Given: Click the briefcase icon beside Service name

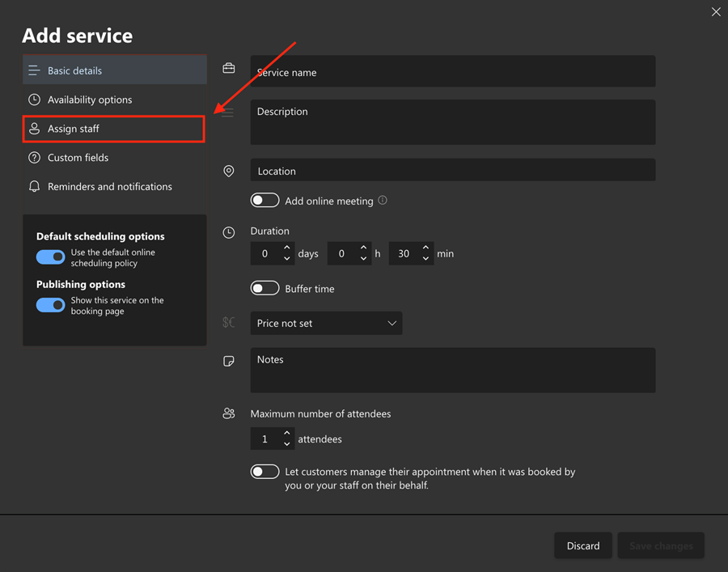Looking at the screenshot, I should point(228,68).
